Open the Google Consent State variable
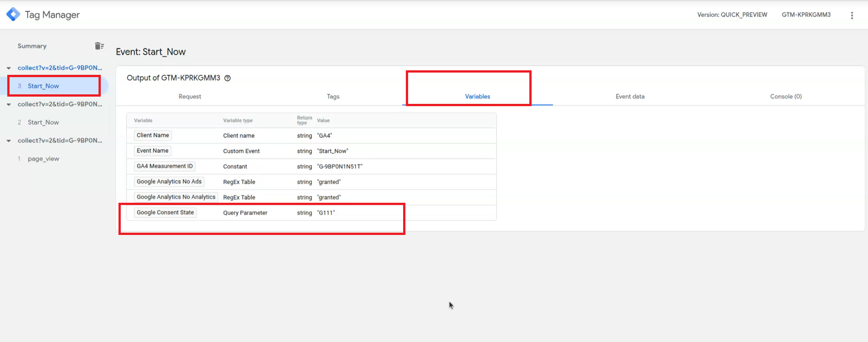The height and width of the screenshot is (342, 868). pos(165,212)
